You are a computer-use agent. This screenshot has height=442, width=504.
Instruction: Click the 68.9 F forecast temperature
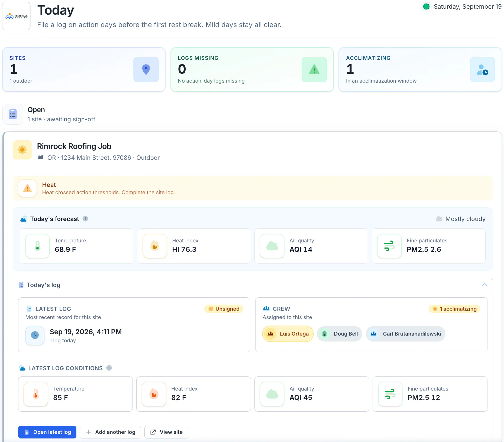65,249
